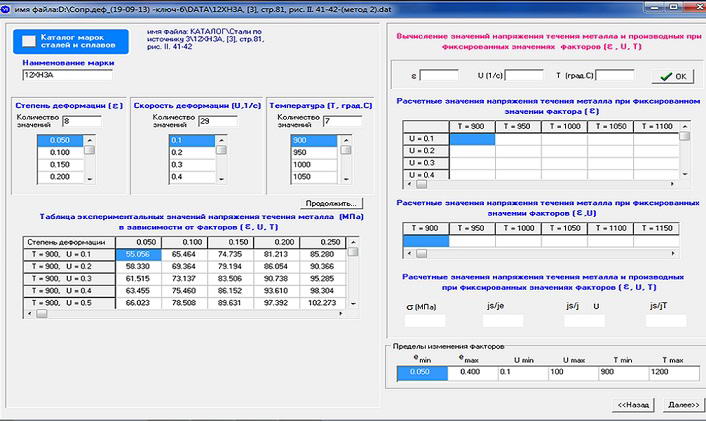
Task: Click the Продолжить... button
Action: click(x=331, y=203)
